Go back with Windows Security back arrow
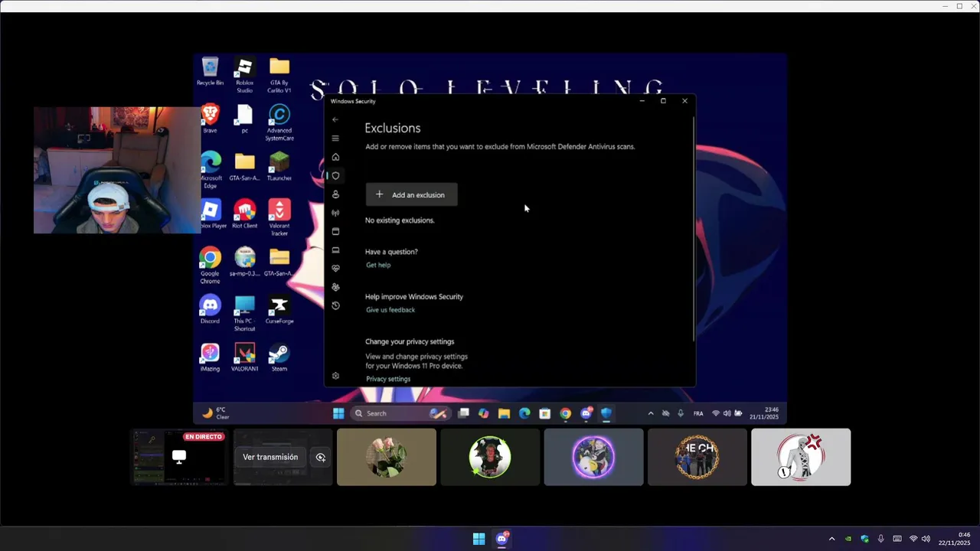The image size is (980, 551). (x=335, y=119)
